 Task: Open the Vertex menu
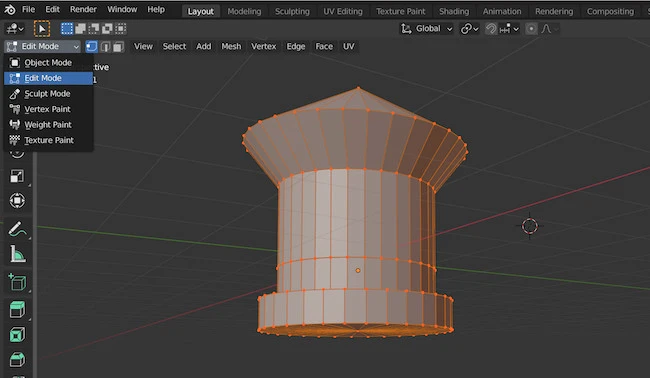pyautogui.click(x=264, y=46)
